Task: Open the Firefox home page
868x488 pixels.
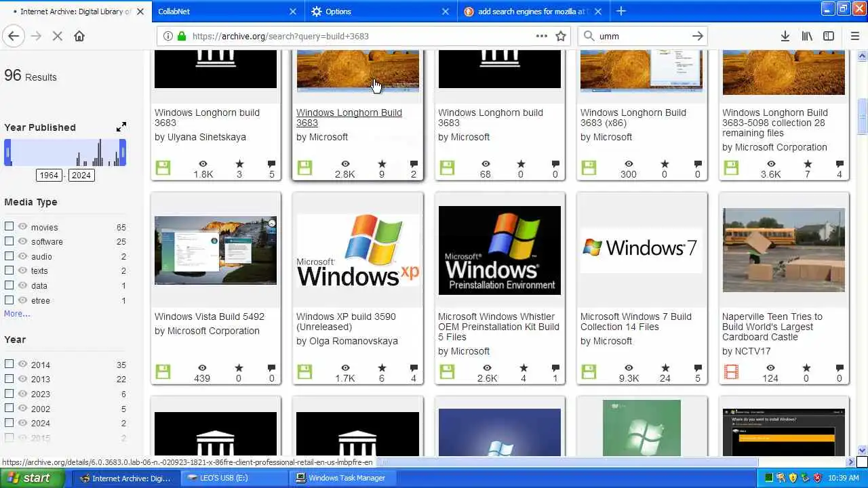Action: [79, 36]
